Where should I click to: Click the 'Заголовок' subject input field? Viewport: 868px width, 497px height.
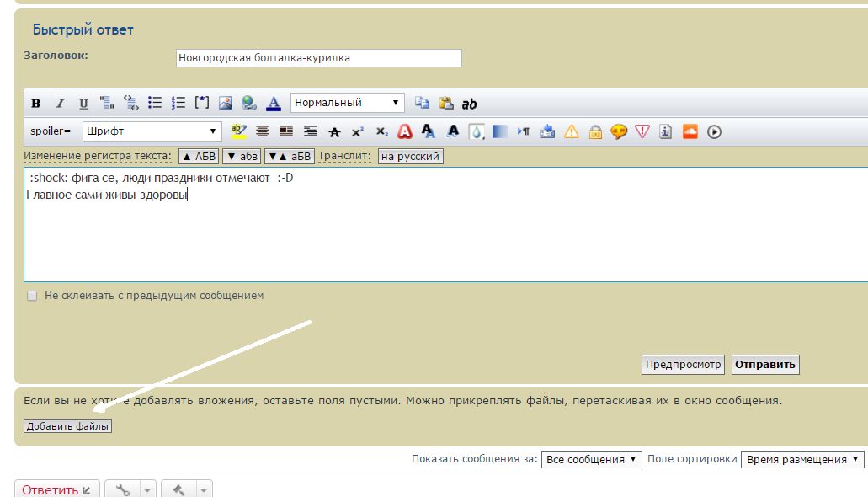pos(319,58)
